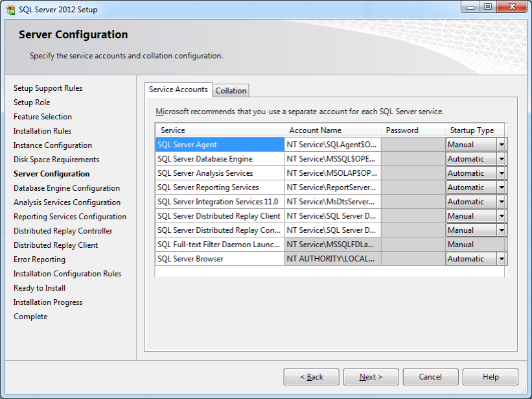Click the SQL Server Setup title bar icon

click(11, 10)
